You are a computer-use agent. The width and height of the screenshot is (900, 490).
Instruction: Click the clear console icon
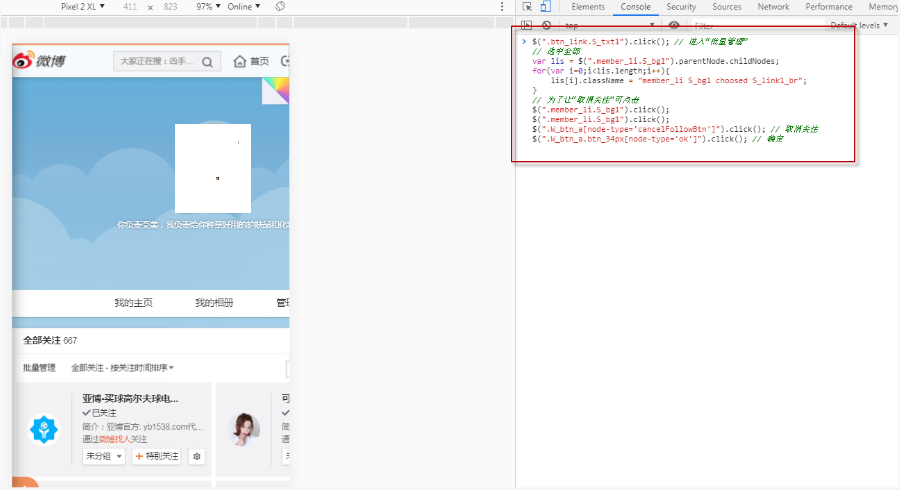(x=546, y=25)
